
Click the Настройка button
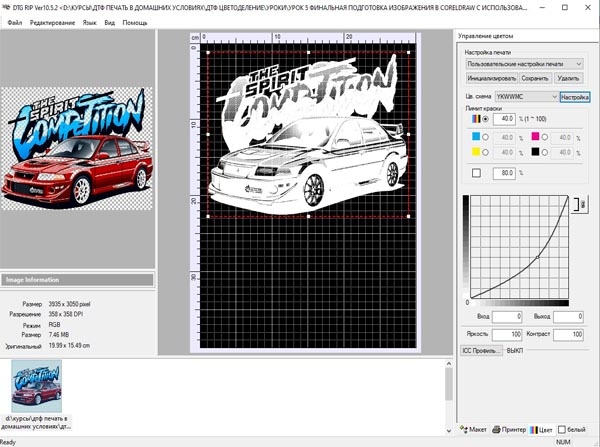575,97
